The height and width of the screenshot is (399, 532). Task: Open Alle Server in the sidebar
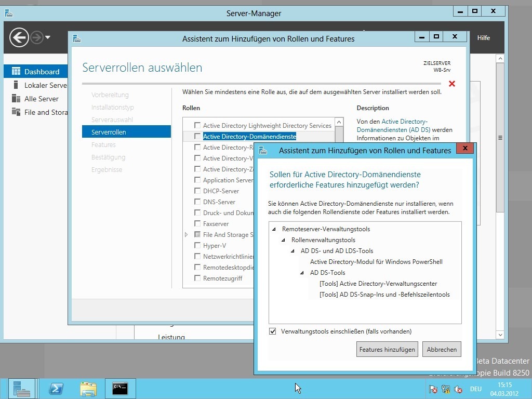click(36, 99)
